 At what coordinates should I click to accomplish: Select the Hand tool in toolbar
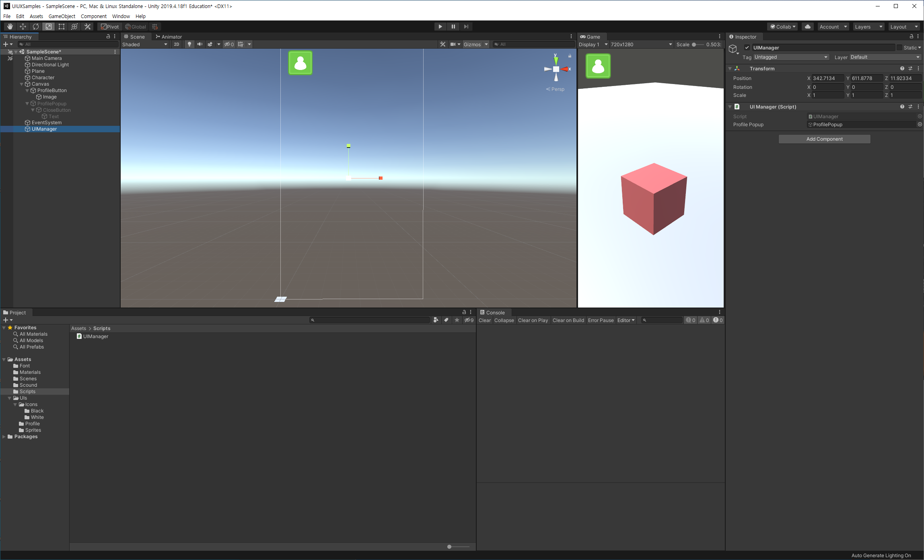click(10, 27)
